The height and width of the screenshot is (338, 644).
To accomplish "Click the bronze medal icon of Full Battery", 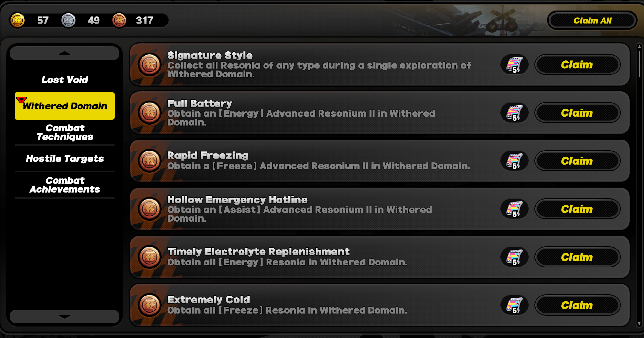I will click(x=150, y=112).
